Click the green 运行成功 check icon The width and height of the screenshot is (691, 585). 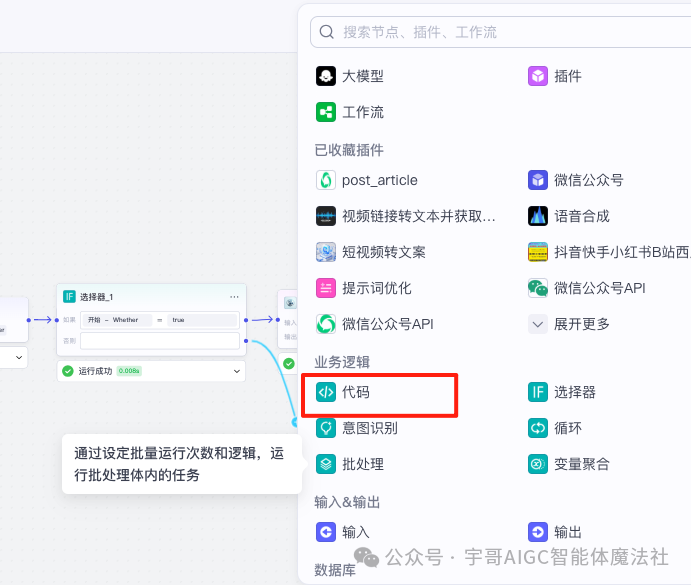[x=67, y=371]
